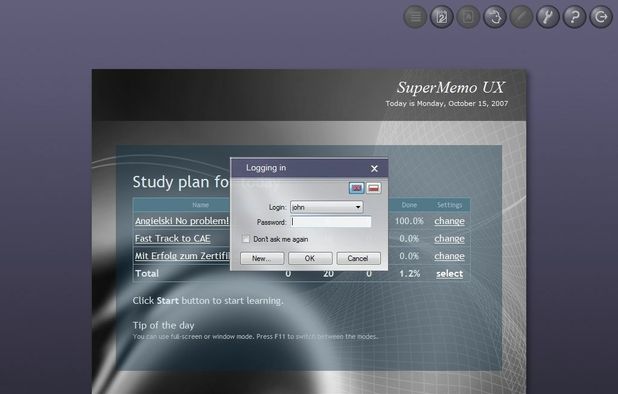
Task: Click the Name column header
Action: pyautogui.click(x=201, y=205)
